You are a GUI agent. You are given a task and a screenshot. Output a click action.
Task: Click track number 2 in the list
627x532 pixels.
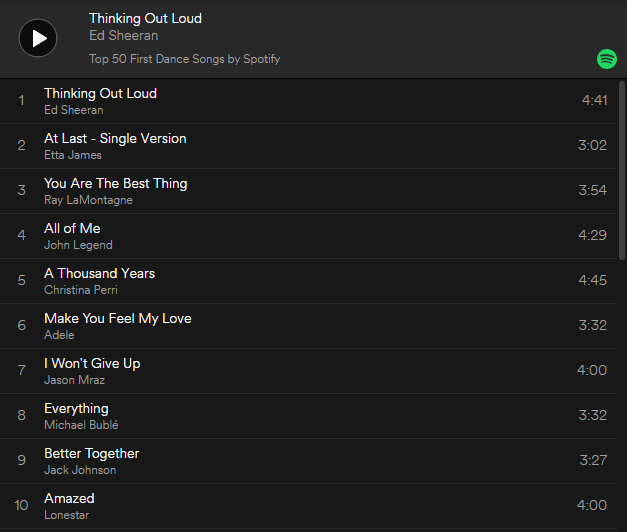coord(21,145)
